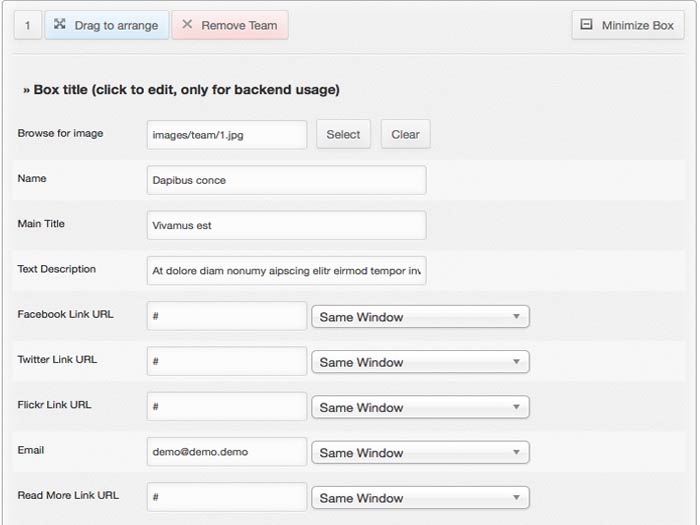
Task: Click the Remove Team X icon
Action: pos(187,25)
